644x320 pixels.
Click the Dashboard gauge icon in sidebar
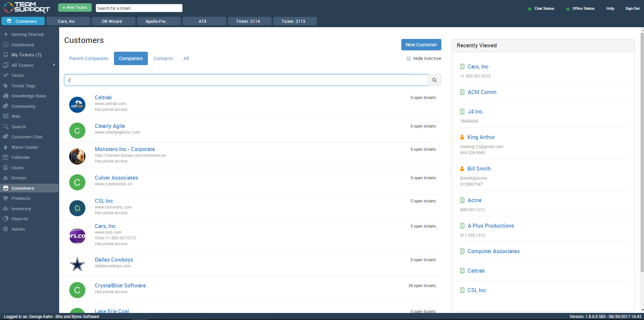click(x=6, y=45)
